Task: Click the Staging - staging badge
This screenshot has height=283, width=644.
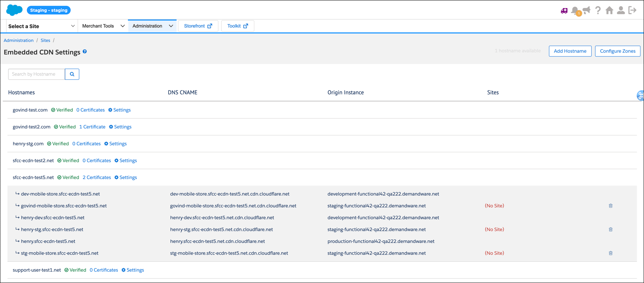Action: [49, 10]
